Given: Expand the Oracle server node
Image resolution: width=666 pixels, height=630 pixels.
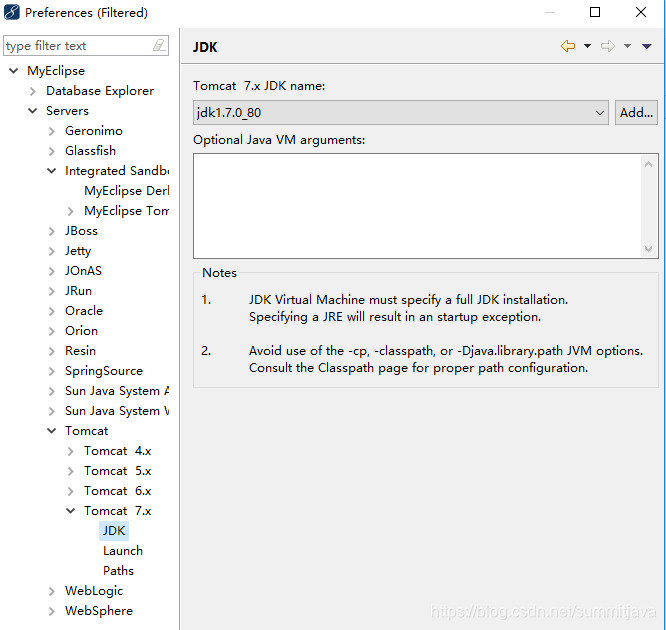Looking at the screenshot, I should [x=51, y=311].
